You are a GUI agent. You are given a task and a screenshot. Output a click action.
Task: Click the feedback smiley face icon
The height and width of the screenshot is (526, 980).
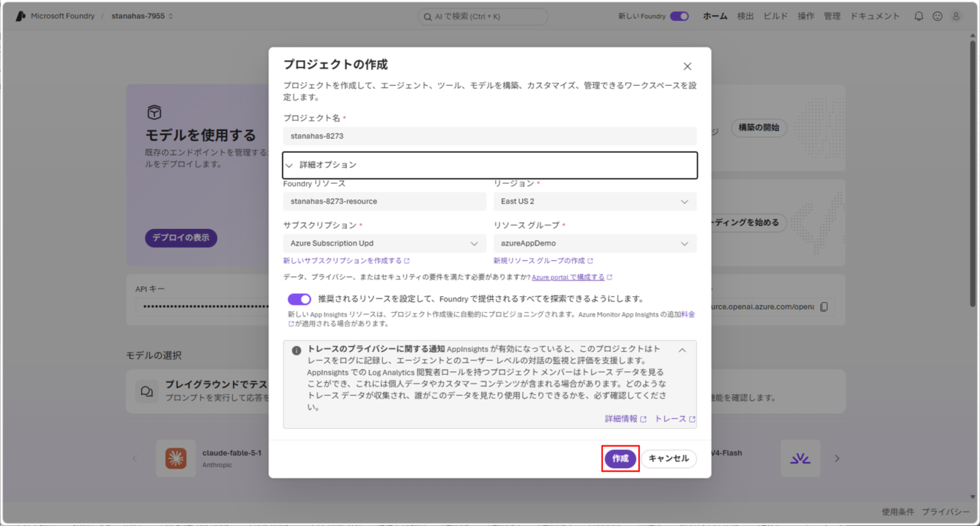937,16
